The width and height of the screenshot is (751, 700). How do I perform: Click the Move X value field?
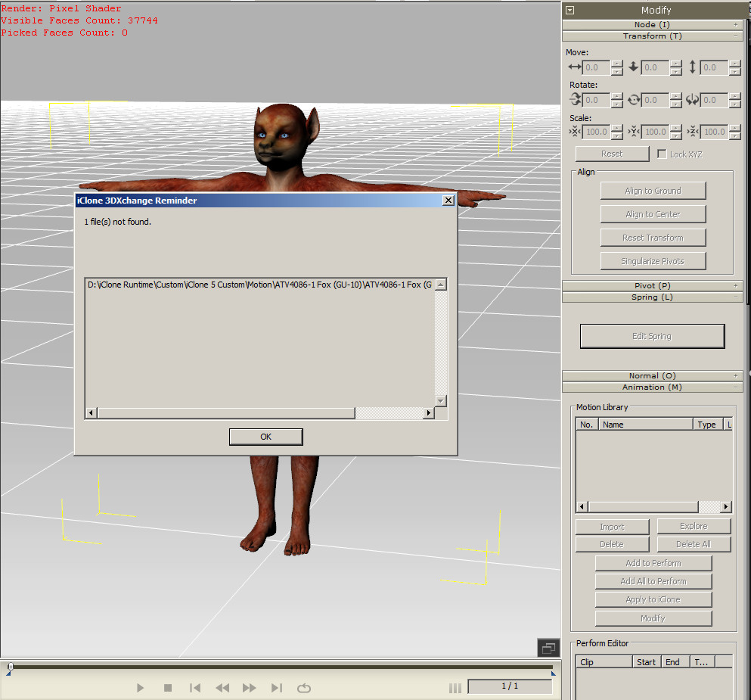(596, 67)
